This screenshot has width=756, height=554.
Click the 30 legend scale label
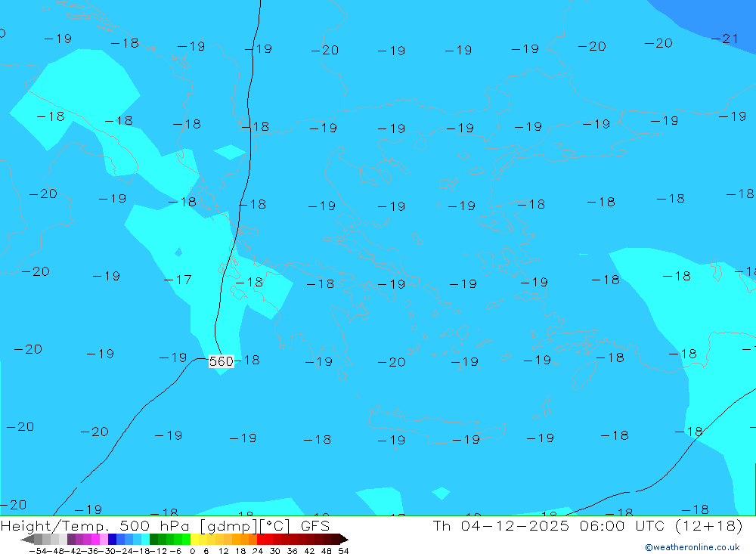point(275,551)
